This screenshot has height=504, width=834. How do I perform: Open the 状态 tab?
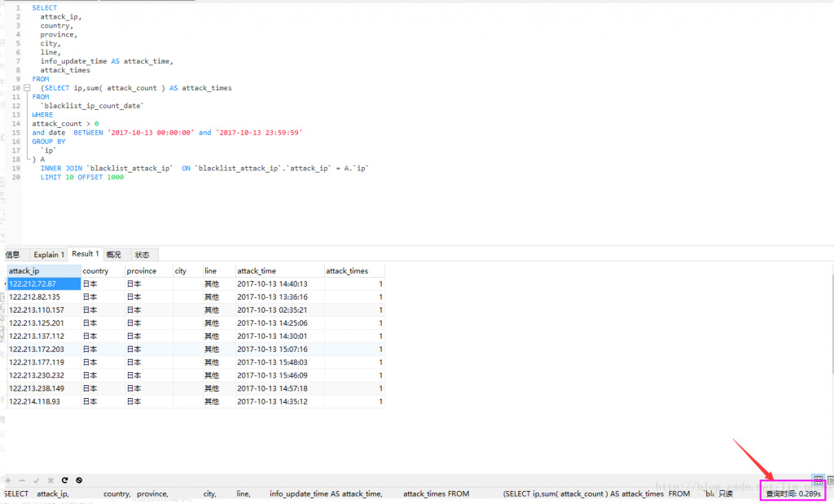tap(142, 255)
